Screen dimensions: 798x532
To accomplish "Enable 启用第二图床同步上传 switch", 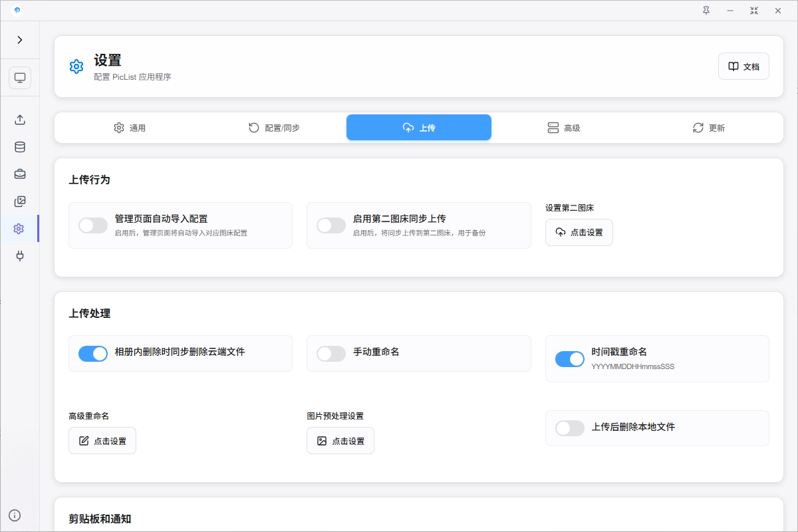I will pos(331,225).
